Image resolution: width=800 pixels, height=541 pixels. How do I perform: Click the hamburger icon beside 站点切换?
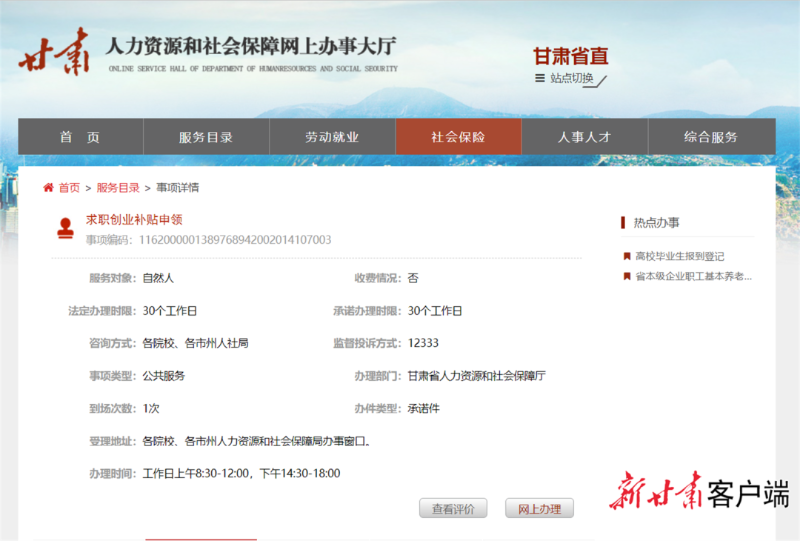[x=540, y=78]
